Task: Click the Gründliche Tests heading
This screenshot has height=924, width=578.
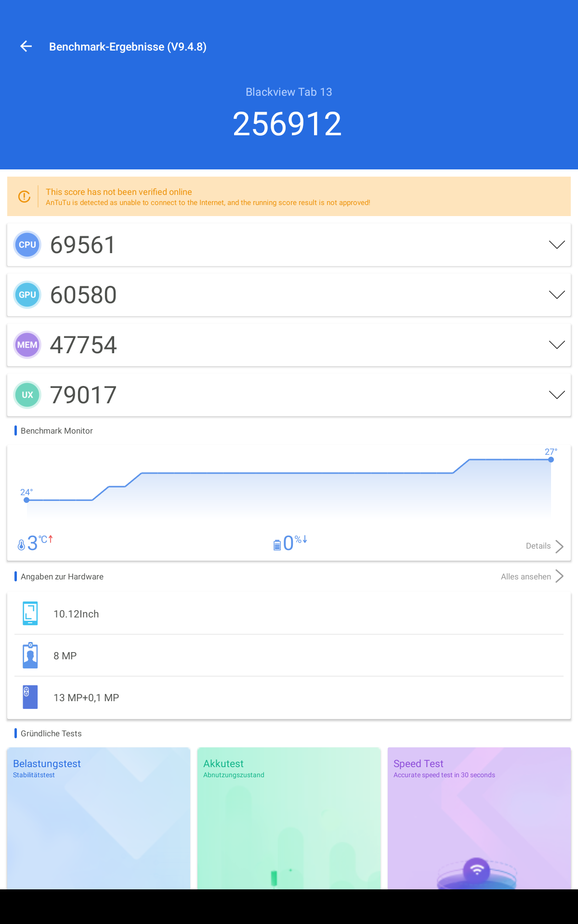Action: (x=51, y=733)
